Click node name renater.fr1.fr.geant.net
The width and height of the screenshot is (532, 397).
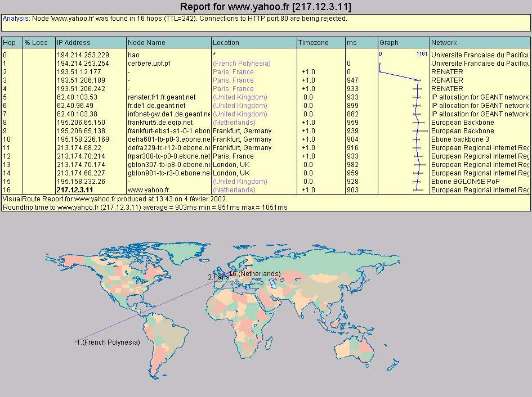tap(162, 97)
